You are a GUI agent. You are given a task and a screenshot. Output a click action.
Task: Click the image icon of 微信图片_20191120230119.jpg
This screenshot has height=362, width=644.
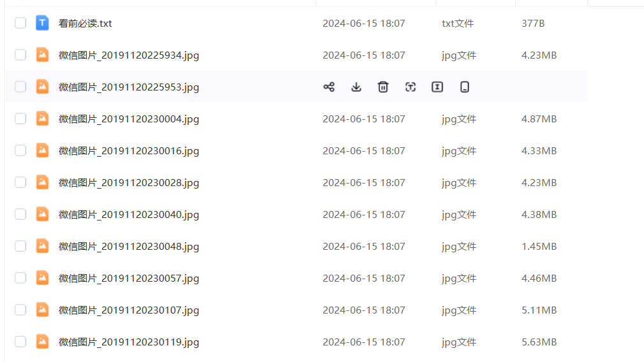pos(42,342)
